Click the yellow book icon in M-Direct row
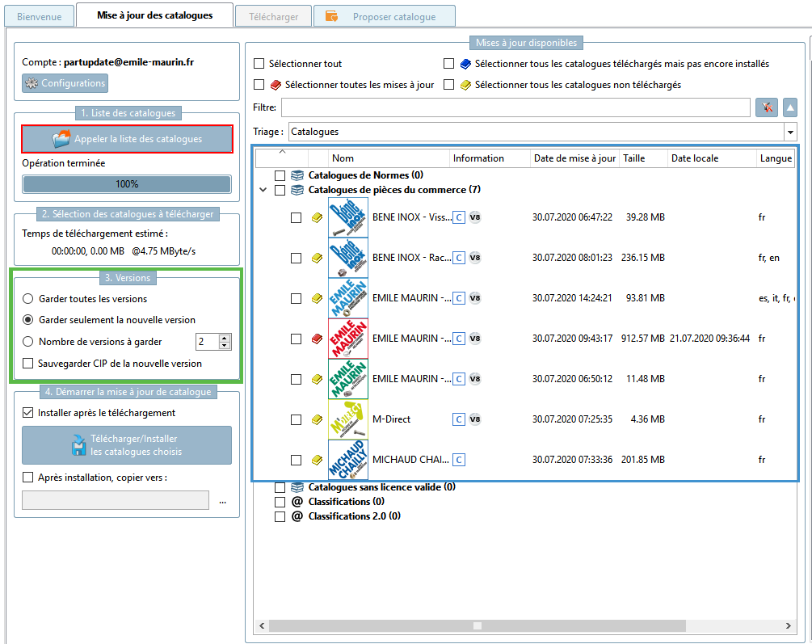Image resolution: width=812 pixels, height=644 pixels. pos(317,419)
